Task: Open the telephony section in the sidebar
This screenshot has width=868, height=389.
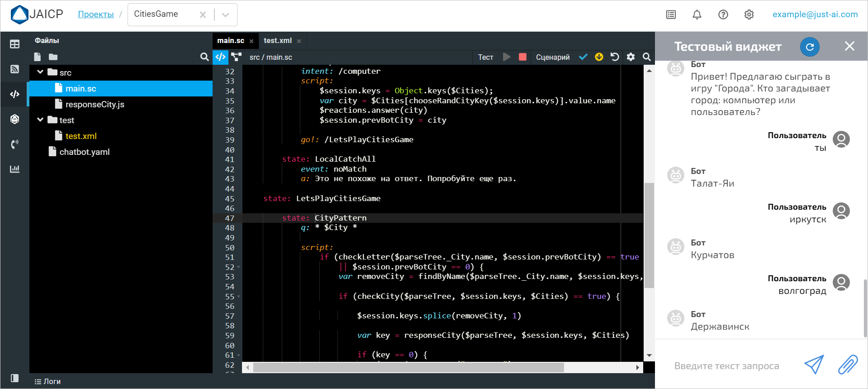Action: coord(14,144)
